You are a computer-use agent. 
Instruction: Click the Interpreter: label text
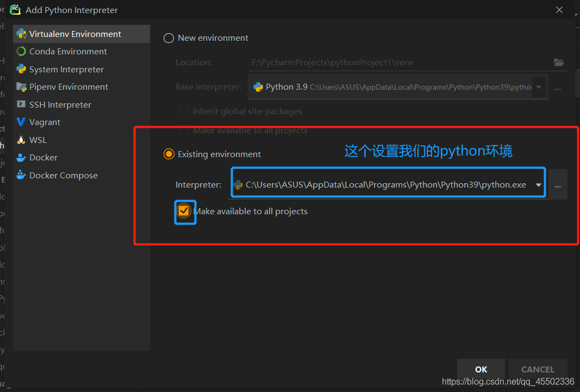coord(198,184)
